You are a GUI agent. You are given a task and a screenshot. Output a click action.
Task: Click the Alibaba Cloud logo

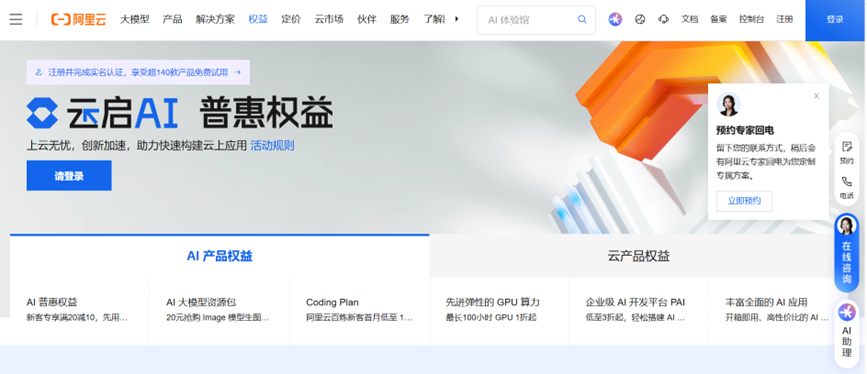(x=78, y=19)
